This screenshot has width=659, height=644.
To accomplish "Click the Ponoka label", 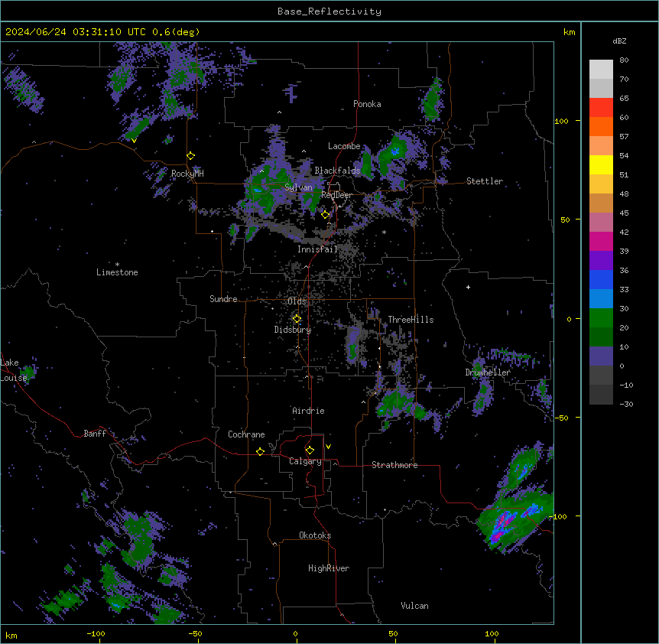I will (367, 104).
